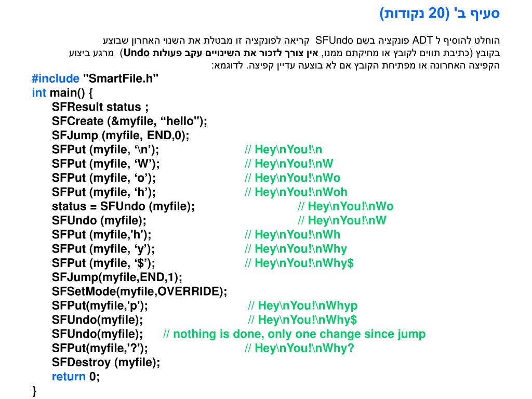Image resolution: width=532 pixels, height=399 pixels.
Task: Click the SFPut(myfile,'p') statement
Action: (100, 305)
